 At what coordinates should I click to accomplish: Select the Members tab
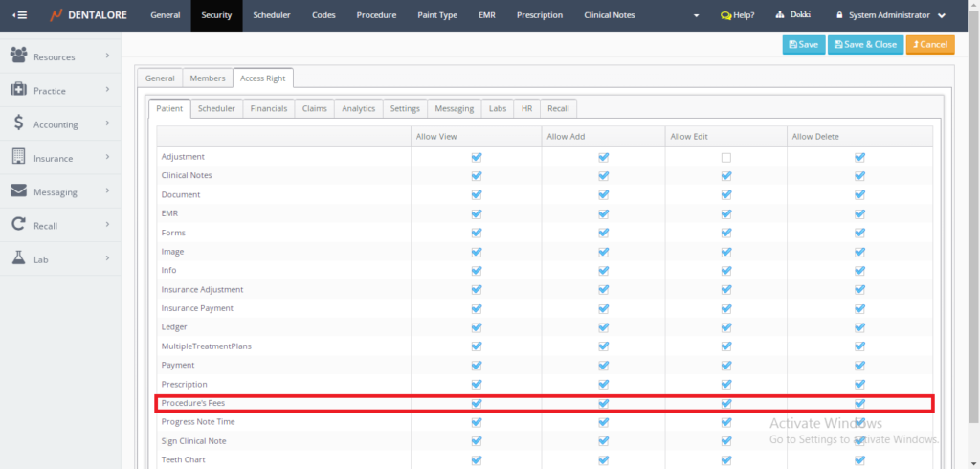(208, 78)
